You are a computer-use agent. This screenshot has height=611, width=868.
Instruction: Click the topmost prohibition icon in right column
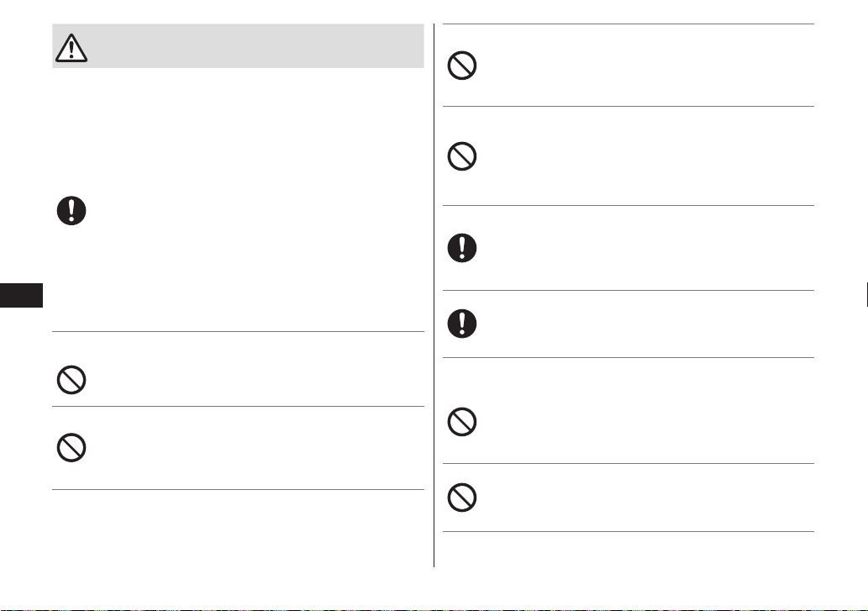pos(461,66)
